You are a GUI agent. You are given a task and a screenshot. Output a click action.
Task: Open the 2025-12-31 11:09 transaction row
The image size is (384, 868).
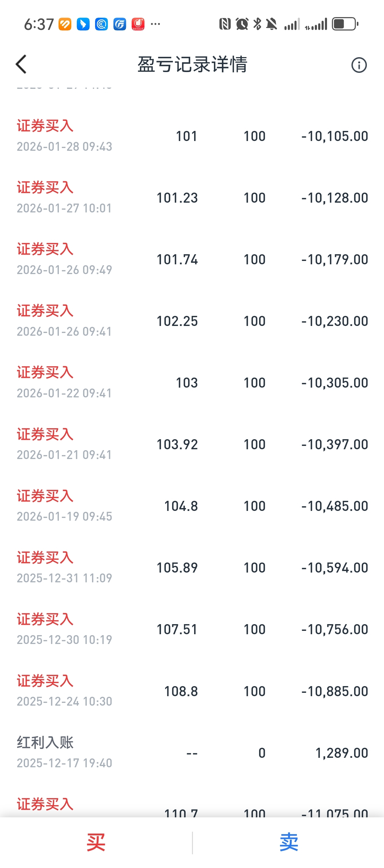click(x=192, y=568)
